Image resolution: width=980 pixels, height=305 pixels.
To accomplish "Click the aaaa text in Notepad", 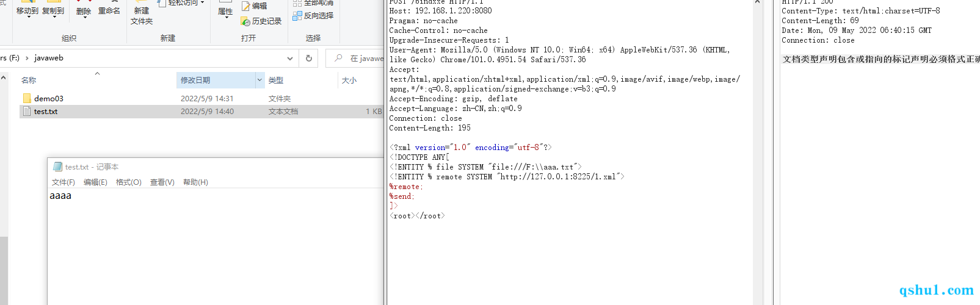I will tap(60, 196).
